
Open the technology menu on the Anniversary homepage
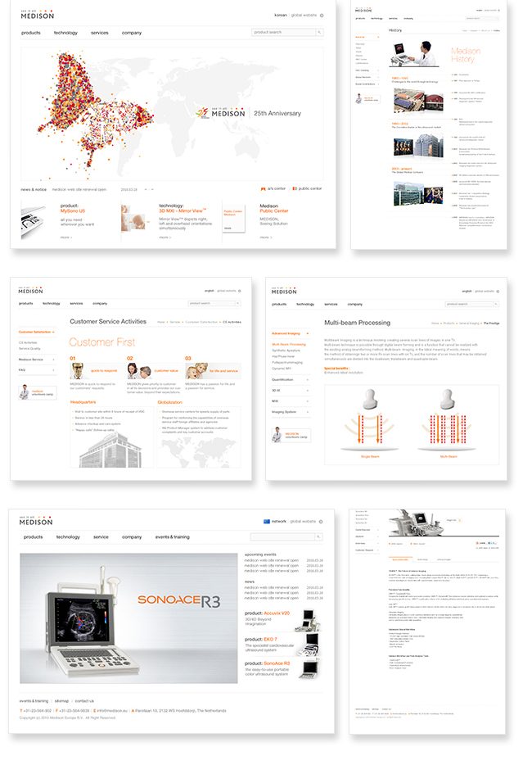[x=65, y=33]
